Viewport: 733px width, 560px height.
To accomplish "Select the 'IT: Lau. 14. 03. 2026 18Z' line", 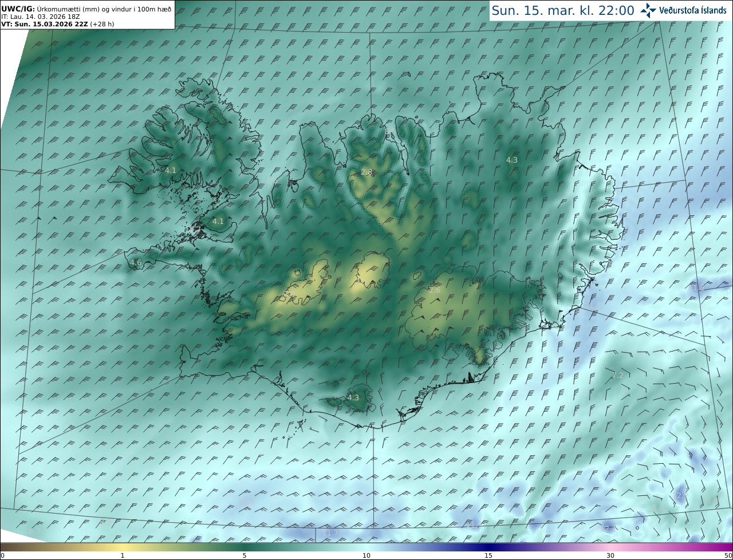I will pos(41,17).
